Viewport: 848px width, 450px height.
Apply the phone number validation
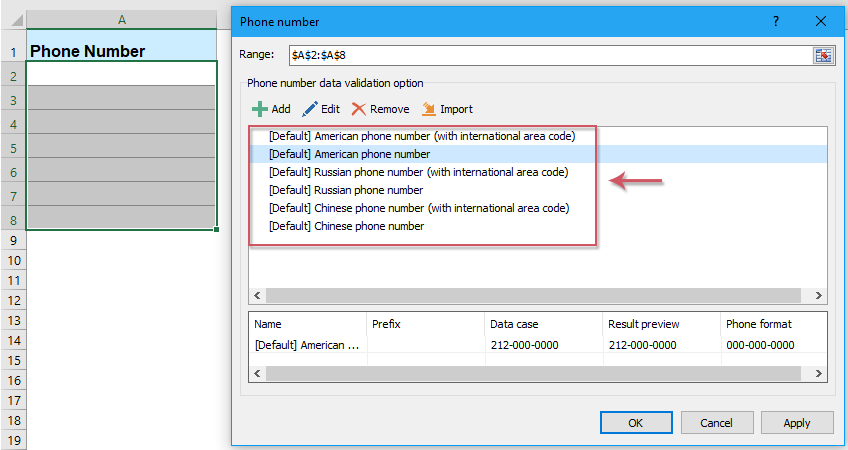[x=796, y=423]
